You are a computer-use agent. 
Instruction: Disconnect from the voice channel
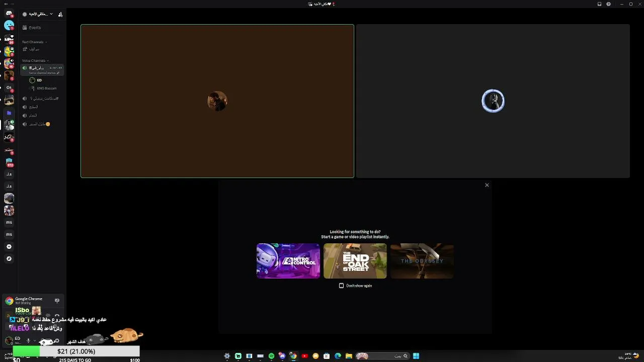point(57,315)
